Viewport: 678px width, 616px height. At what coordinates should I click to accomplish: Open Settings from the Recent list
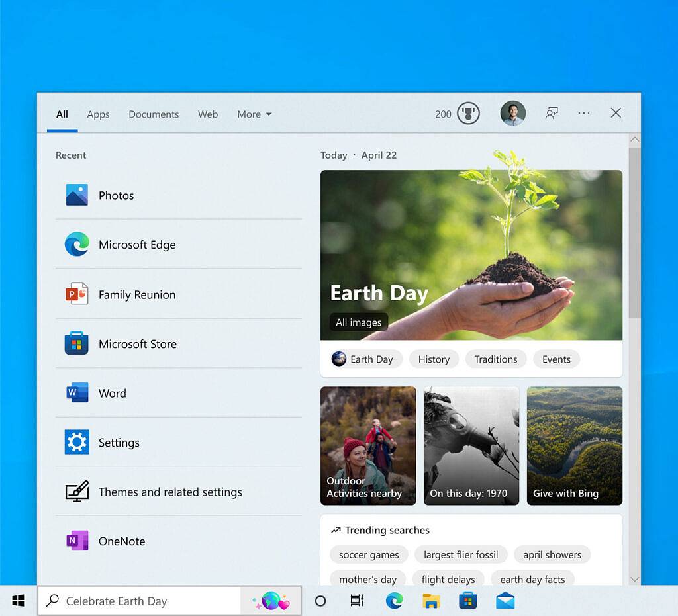119,443
